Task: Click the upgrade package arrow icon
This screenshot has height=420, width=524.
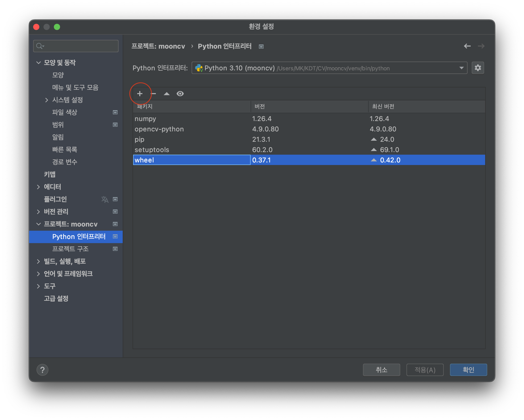Action: (167, 94)
